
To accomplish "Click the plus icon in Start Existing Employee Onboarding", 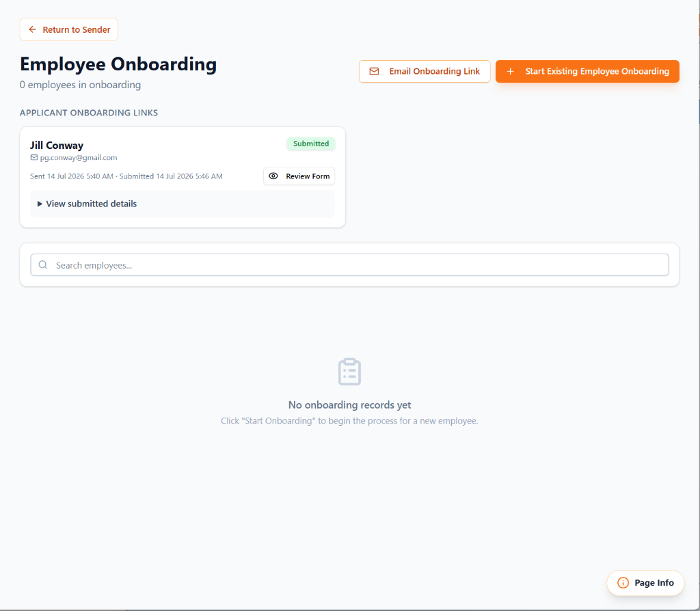I will click(510, 71).
